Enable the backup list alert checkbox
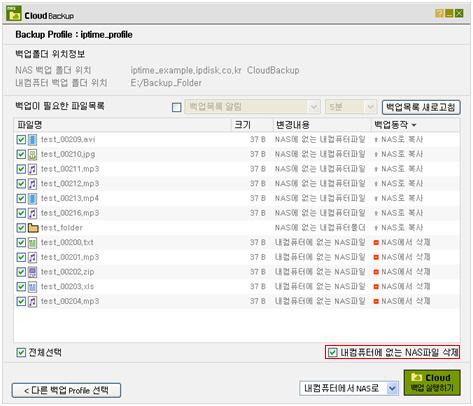 click(x=177, y=107)
